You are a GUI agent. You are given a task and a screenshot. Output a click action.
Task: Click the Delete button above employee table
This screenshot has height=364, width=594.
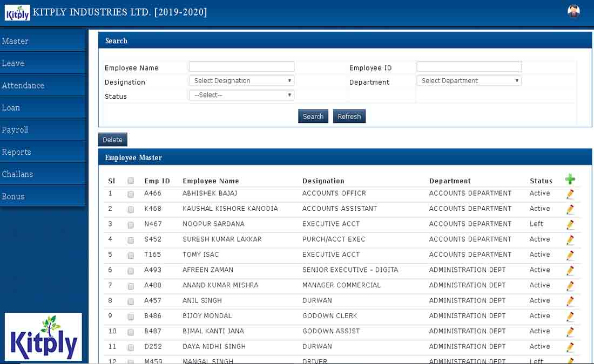(x=112, y=140)
